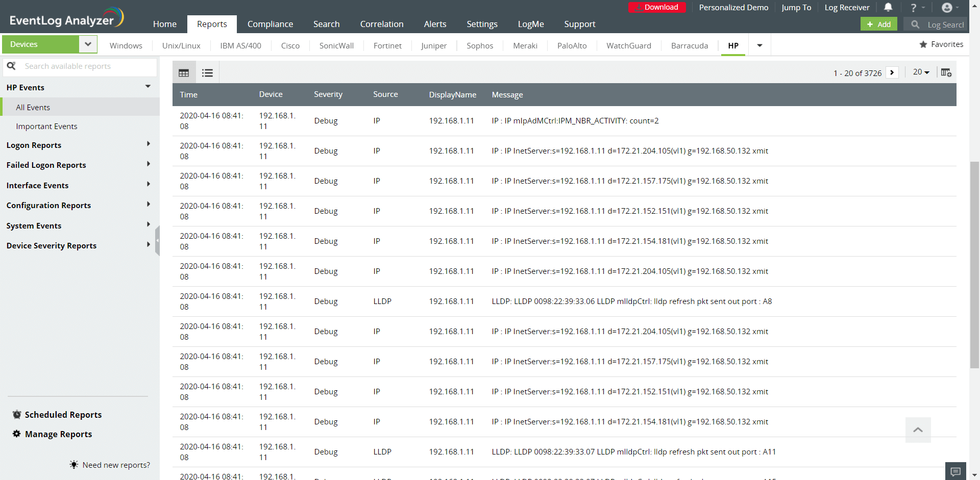Select the SonicWall device tab
Screen dimensions: 980x480
pos(336,45)
